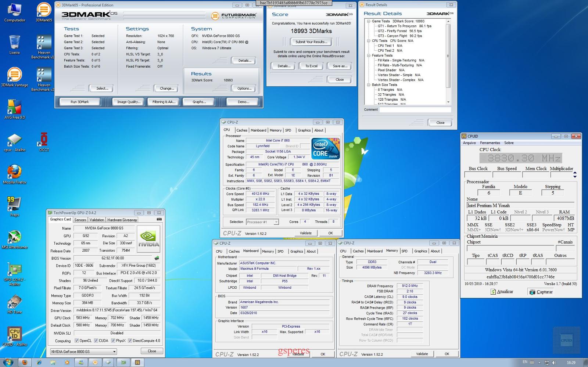Click the scrollbar thumb in Result Details list
Screen dimensions: 588x367
pyautogui.click(x=448, y=56)
